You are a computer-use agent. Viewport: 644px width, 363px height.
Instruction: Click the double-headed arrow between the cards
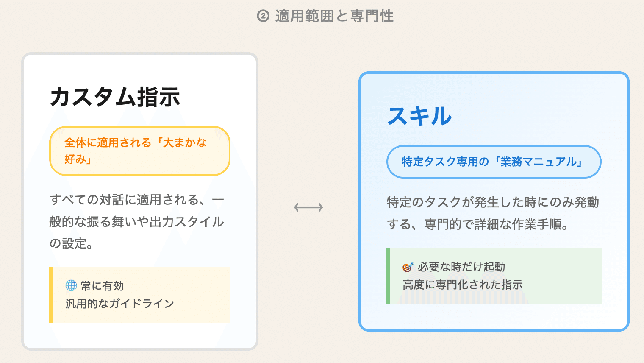308,207
